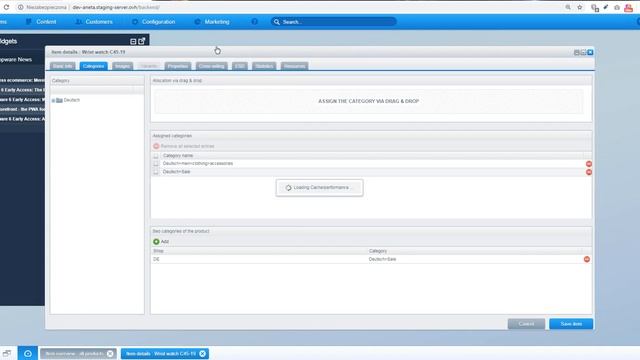The image size is (640, 360).
Task: Click the windows overview icon in bottom bar
Action: click(x=7, y=353)
